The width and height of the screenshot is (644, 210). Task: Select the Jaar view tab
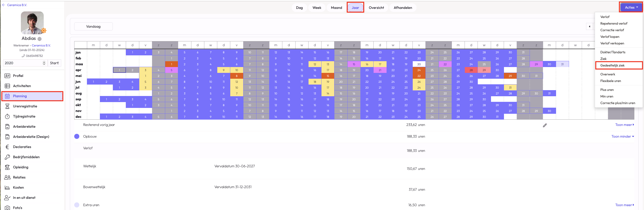coord(355,8)
